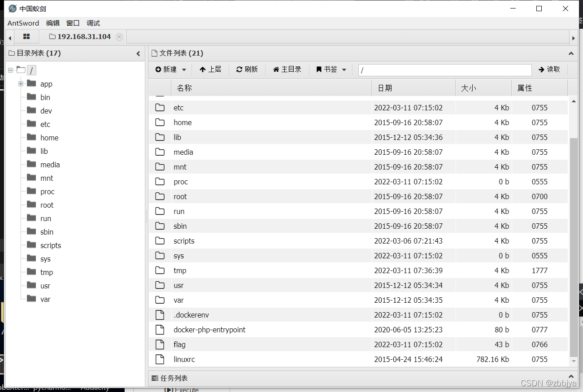Click the 读取 button

[549, 70]
